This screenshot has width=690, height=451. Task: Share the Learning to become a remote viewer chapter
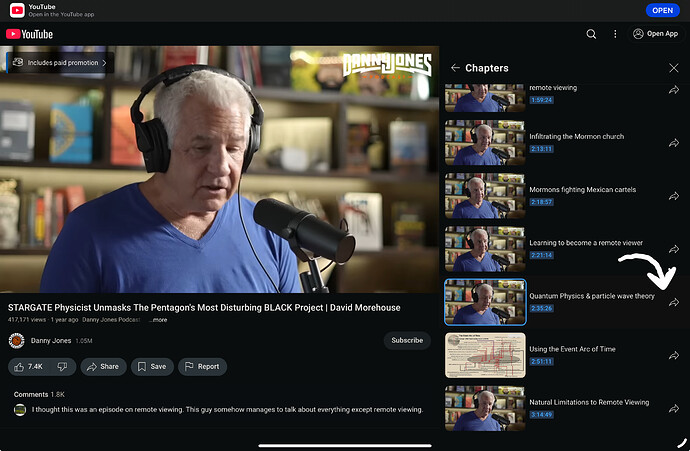(674, 249)
